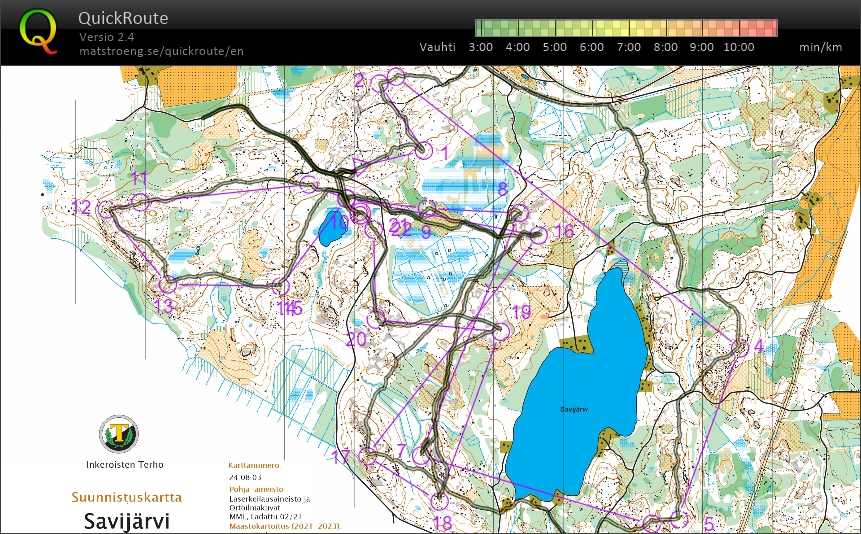This screenshot has height=534, width=861.
Task: Click control circle 18 near the bottom
Action: click(438, 501)
